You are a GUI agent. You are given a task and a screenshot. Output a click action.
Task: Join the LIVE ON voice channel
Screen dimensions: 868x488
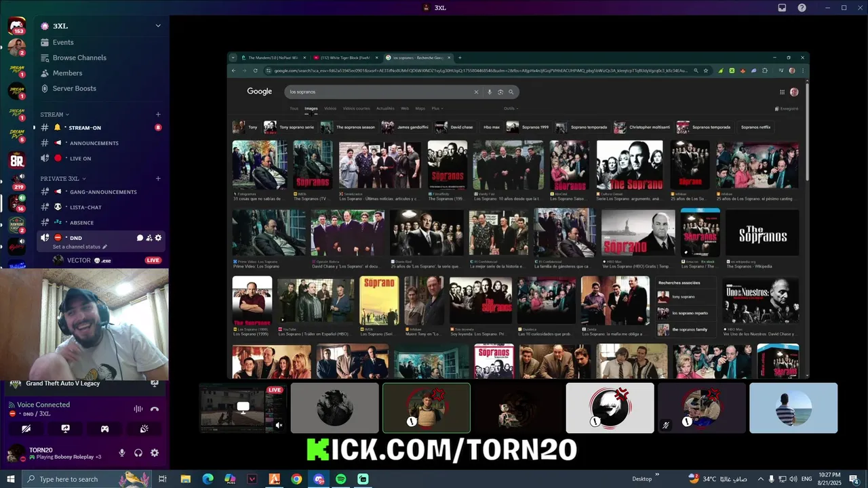click(102, 158)
